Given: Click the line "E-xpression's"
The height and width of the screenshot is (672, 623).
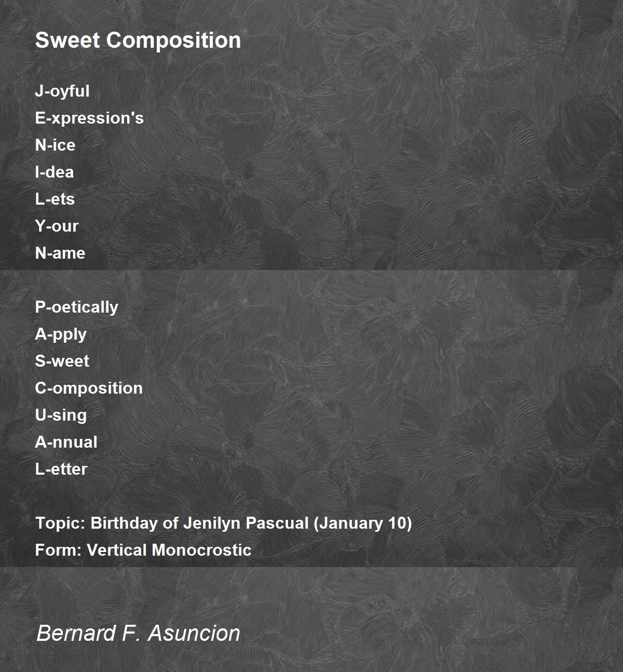Looking at the screenshot, I should (x=89, y=118).
